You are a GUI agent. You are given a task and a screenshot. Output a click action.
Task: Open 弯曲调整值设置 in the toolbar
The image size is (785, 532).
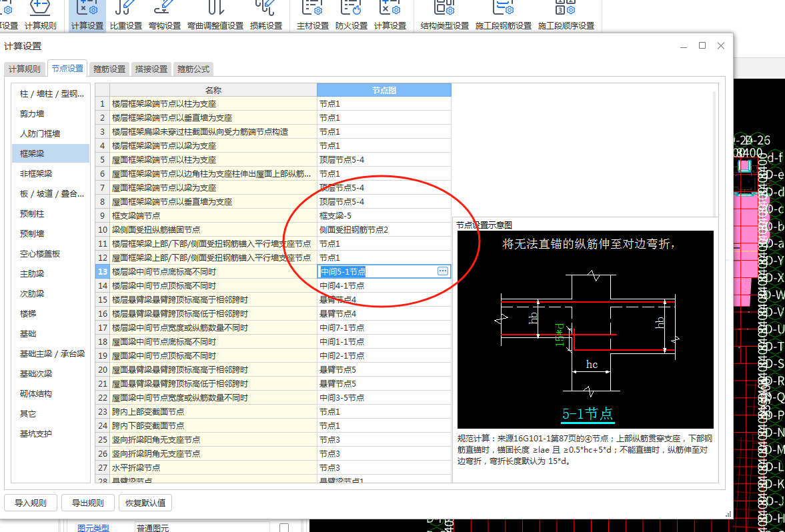pos(215,16)
